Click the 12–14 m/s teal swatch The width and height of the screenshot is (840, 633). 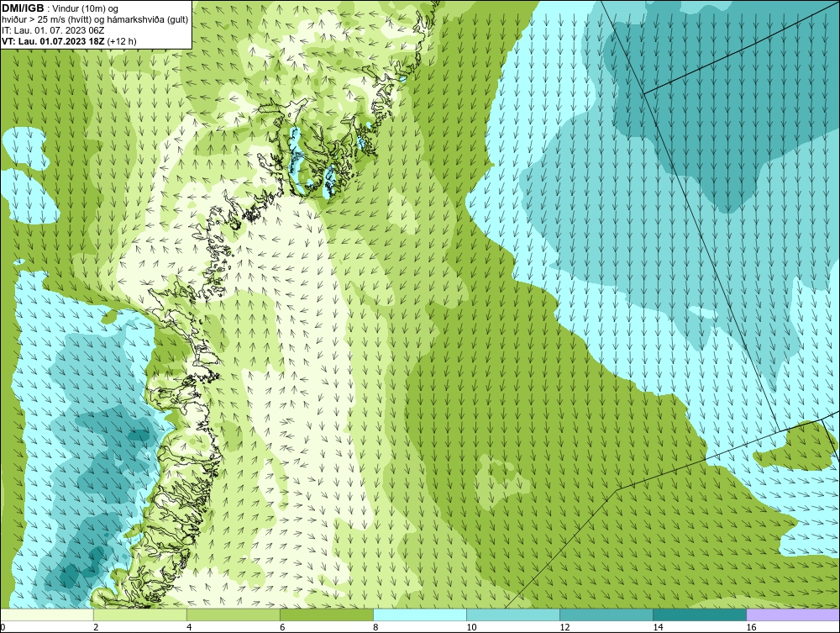coord(606,615)
